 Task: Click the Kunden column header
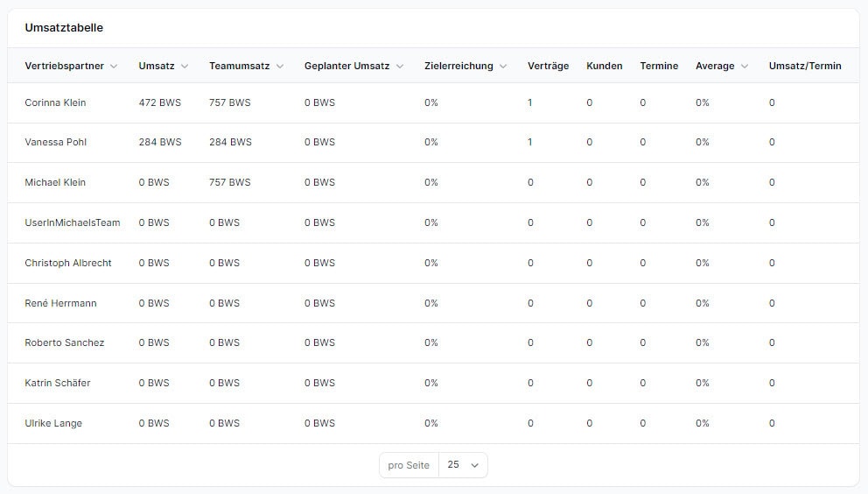tap(604, 66)
